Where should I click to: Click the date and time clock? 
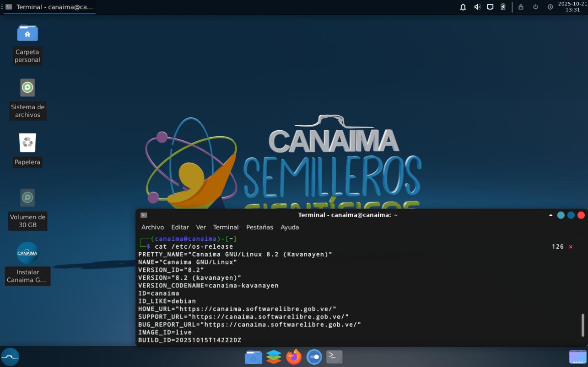point(572,7)
